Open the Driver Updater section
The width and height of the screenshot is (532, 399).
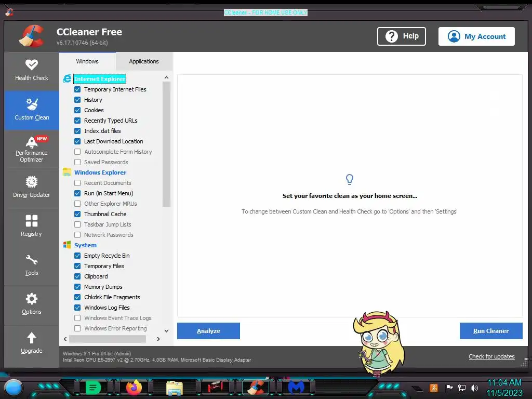point(32,187)
